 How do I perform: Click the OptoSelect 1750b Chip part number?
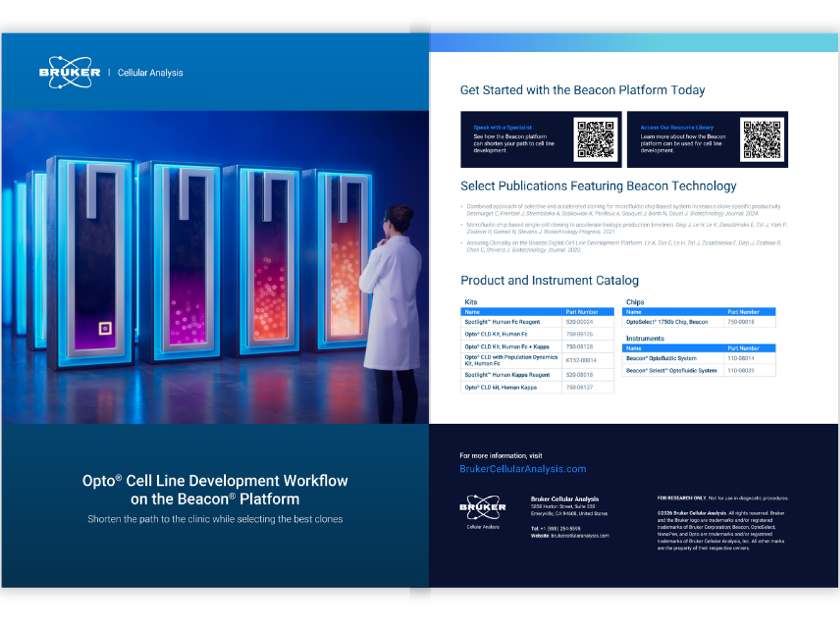click(x=740, y=322)
